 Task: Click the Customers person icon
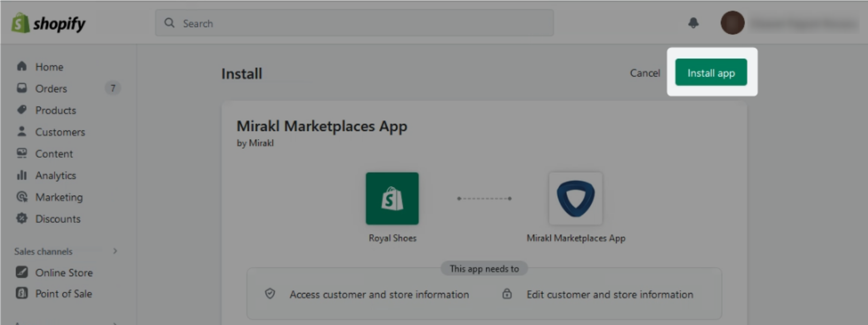[22, 131]
